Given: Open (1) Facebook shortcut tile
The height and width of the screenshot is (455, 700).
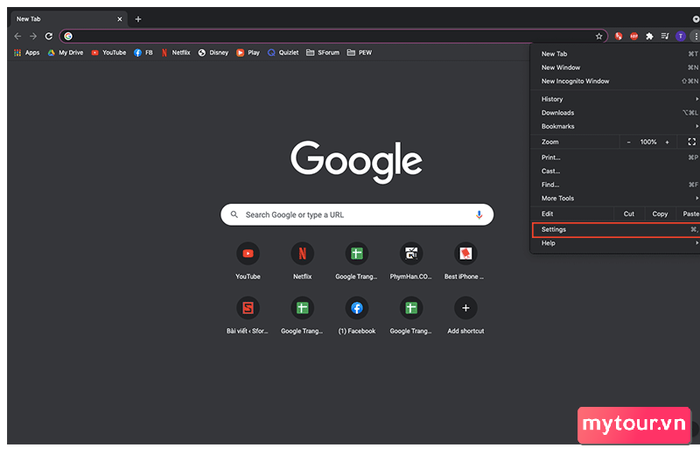Looking at the screenshot, I should coord(356,316).
